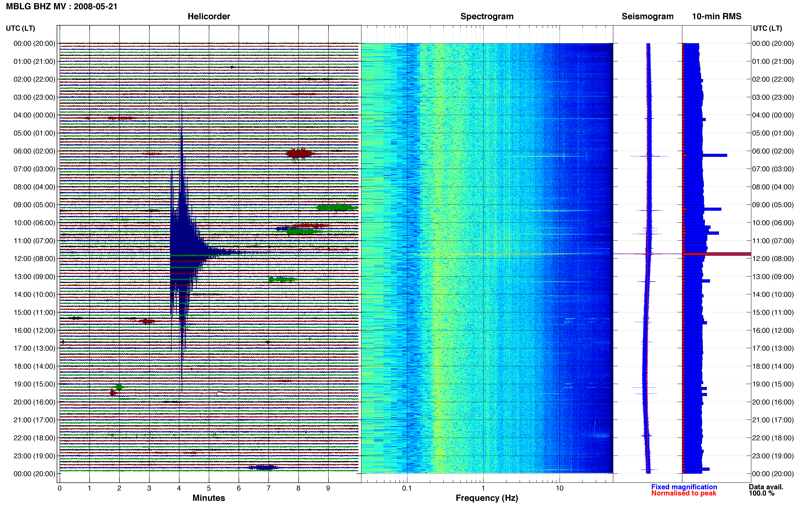This screenshot has height=508, width=812.
Task: Click the minute tick label '0' under helicorder
Action: (60, 488)
